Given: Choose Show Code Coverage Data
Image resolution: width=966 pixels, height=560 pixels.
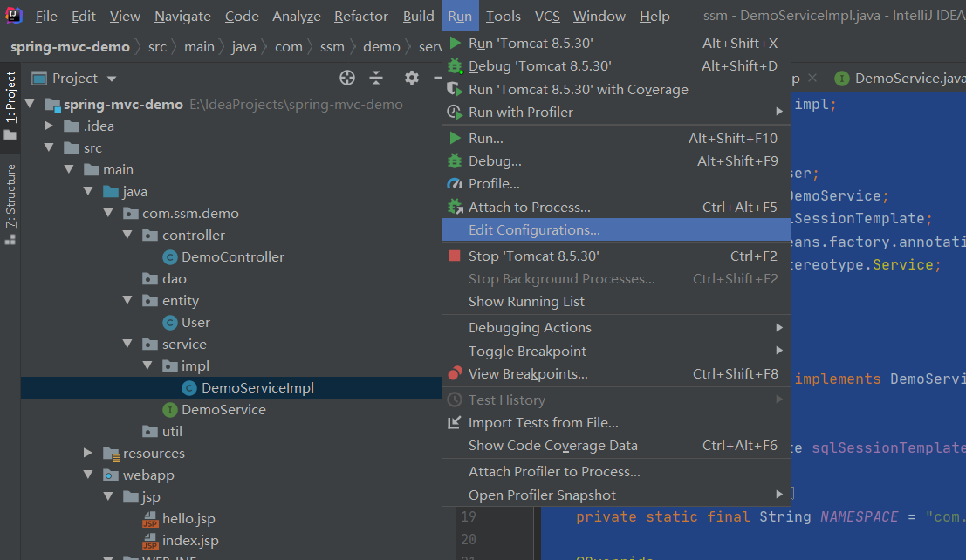Looking at the screenshot, I should tap(616, 446).
